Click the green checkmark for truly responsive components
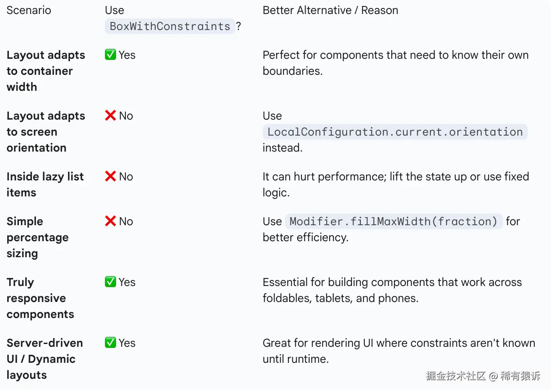 click(111, 282)
